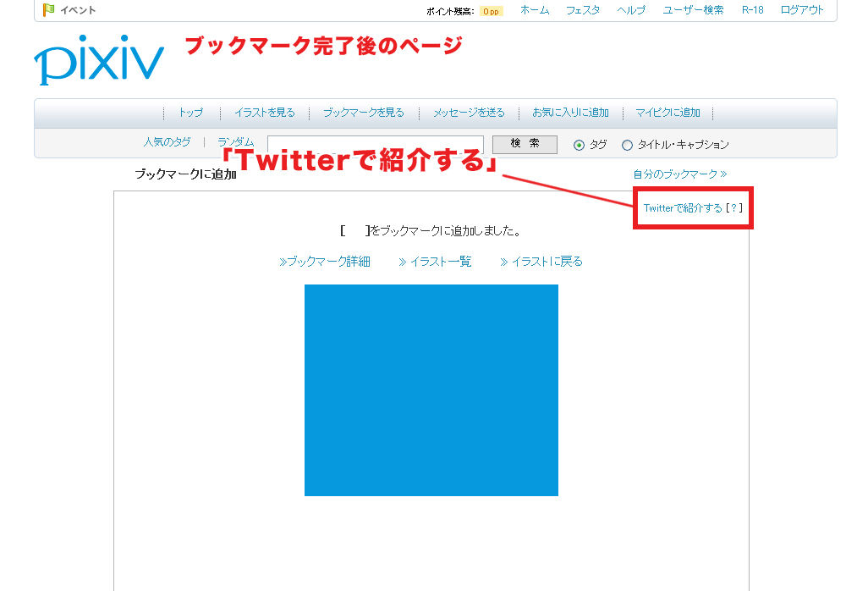Select the タグ radio button

pos(579,145)
